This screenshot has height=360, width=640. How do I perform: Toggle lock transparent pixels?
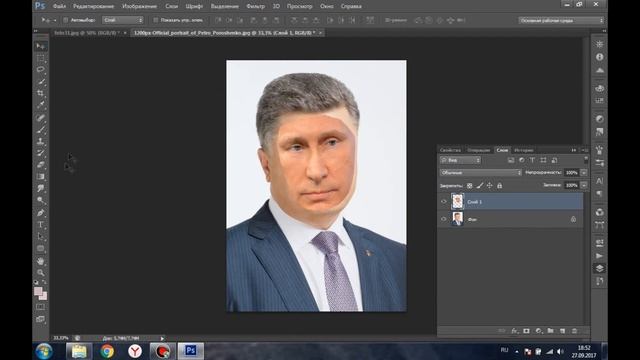coord(469,186)
